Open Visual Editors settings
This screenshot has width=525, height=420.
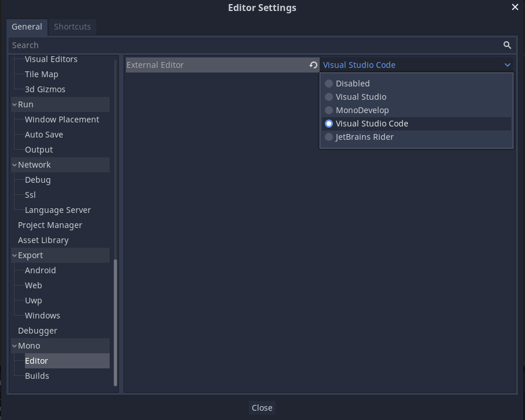[x=51, y=59]
